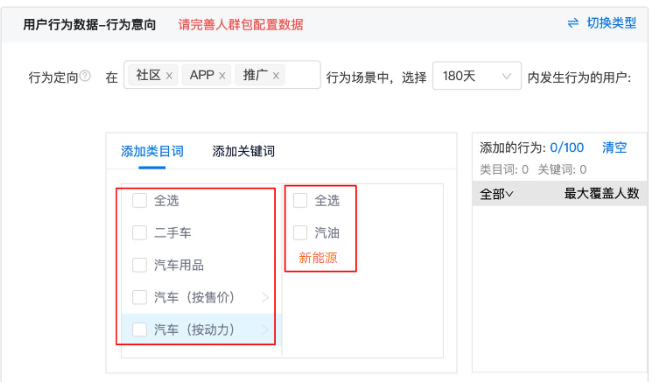Image resolution: width=658 pixels, height=391 pixels.
Task: Check the 汽车（按动力） checkbox
Action: [139, 330]
